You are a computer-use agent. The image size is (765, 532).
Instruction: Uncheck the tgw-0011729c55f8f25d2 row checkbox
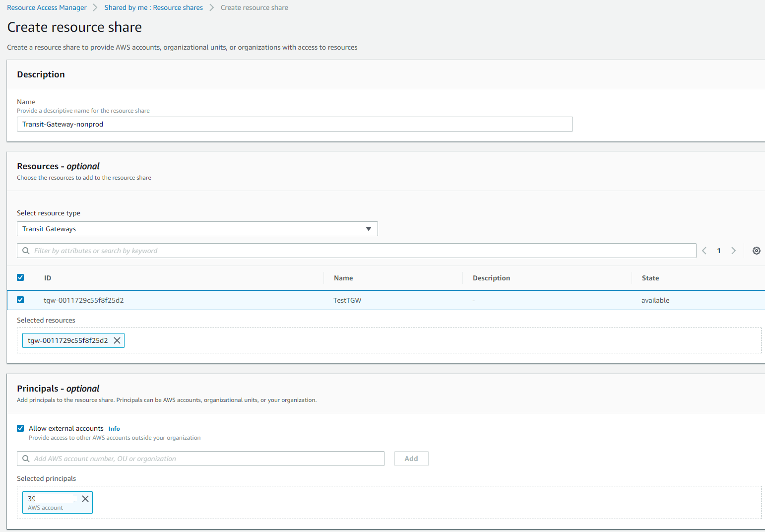point(20,300)
